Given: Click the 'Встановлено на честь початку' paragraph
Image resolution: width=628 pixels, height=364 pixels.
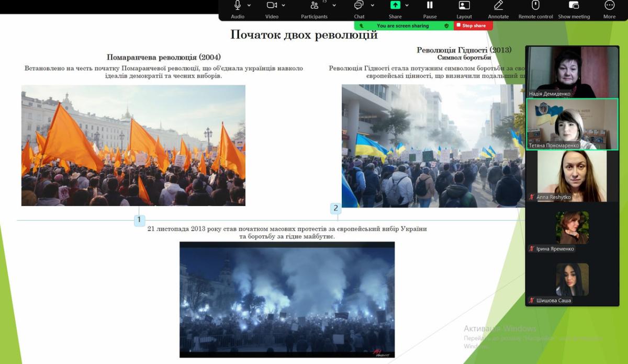Looking at the screenshot, I should pyautogui.click(x=164, y=72).
